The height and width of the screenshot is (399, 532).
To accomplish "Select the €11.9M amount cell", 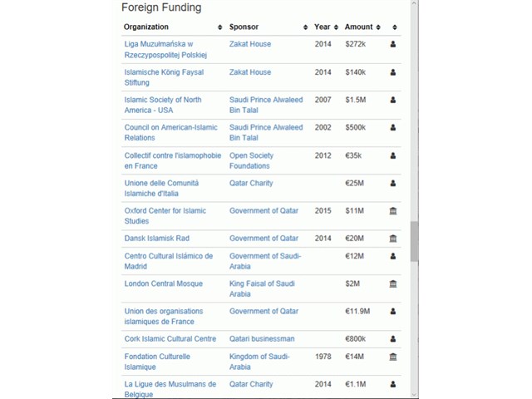I will 357,311.
